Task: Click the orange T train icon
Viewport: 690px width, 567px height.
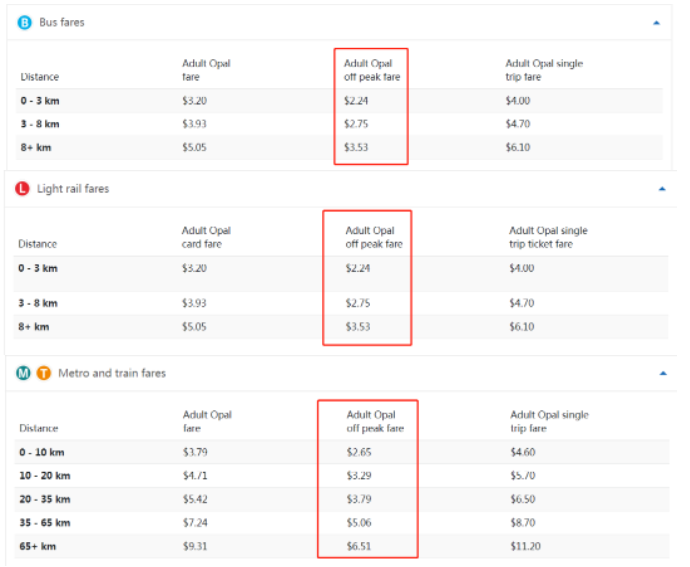Action: 44,373
